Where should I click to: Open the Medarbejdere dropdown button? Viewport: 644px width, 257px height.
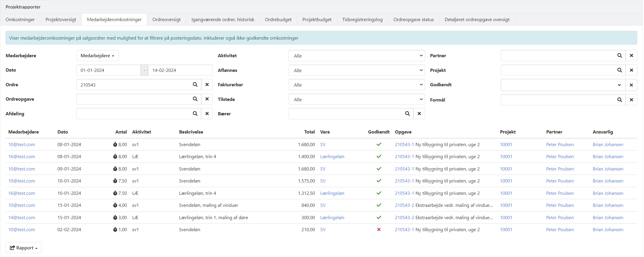coord(97,56)
